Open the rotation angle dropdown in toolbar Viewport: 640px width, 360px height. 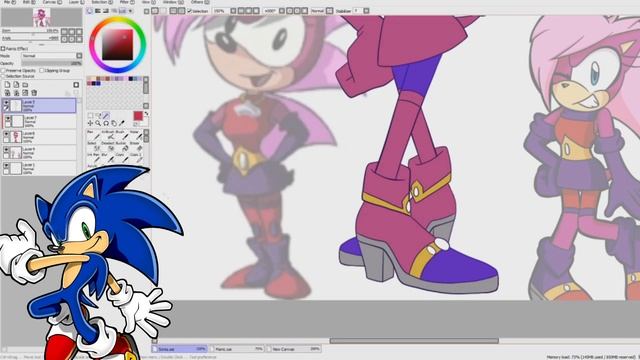coord(282,11)
